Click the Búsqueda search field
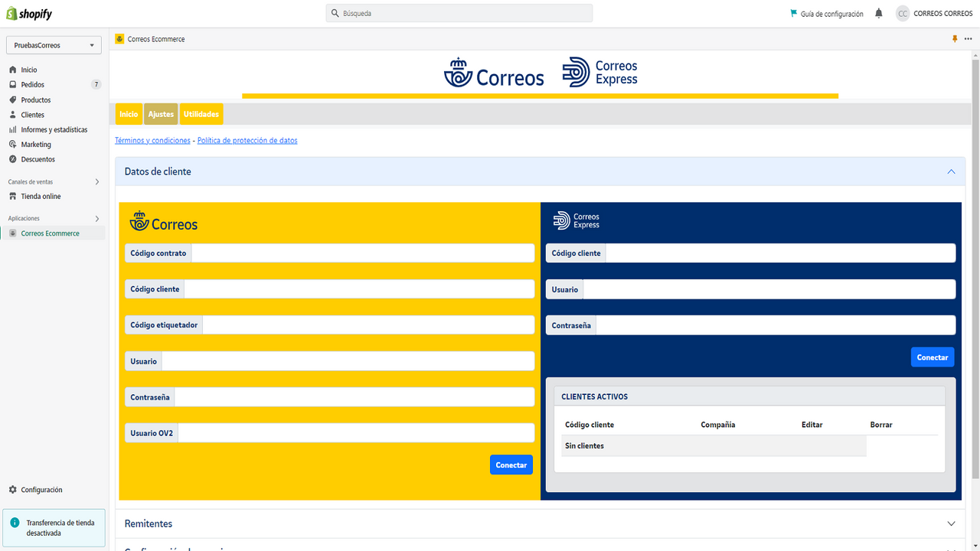 (x=459, y=13)
